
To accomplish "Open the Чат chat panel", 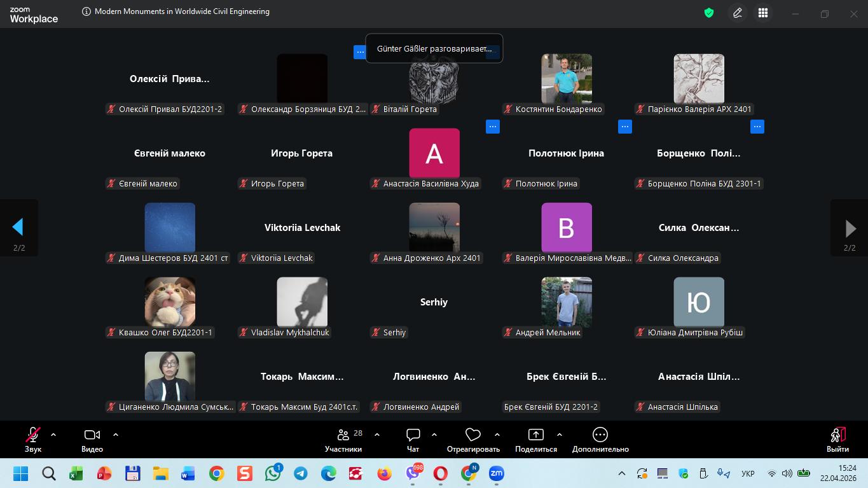I will [413, 440].
